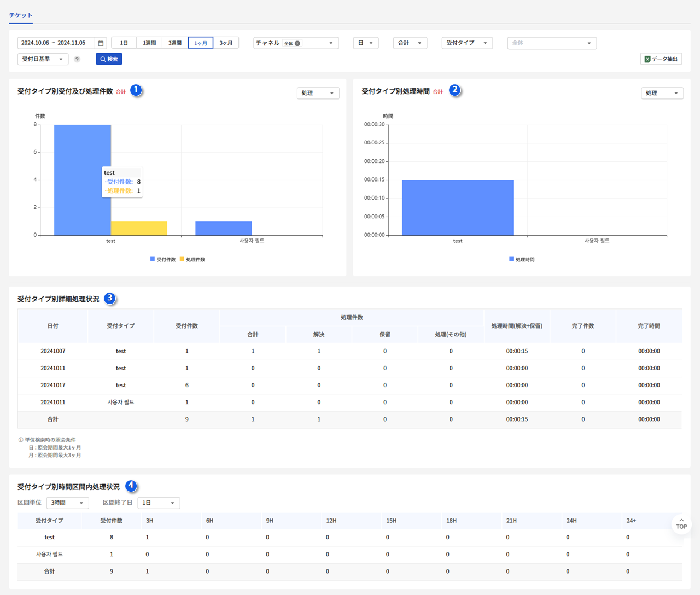Open the calendar date picker icon
This screenshot has width=700, height=595.
click(101, 43)
